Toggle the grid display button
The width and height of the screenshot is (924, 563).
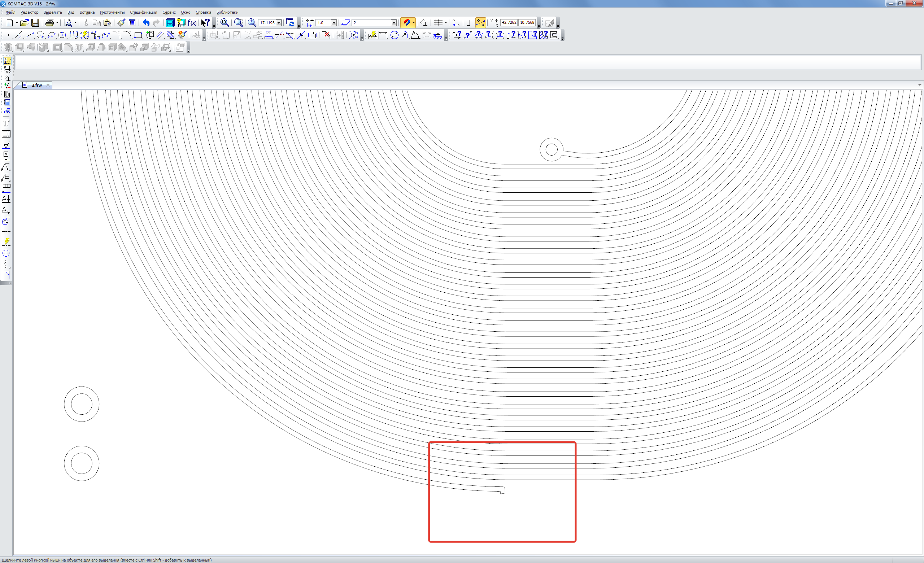[x=438, y=23]
